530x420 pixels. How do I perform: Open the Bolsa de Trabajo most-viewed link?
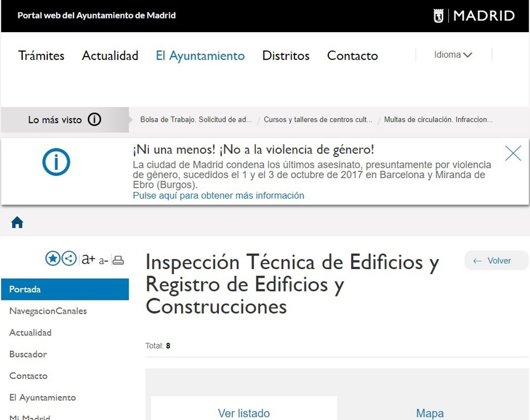tap(196, 120)
